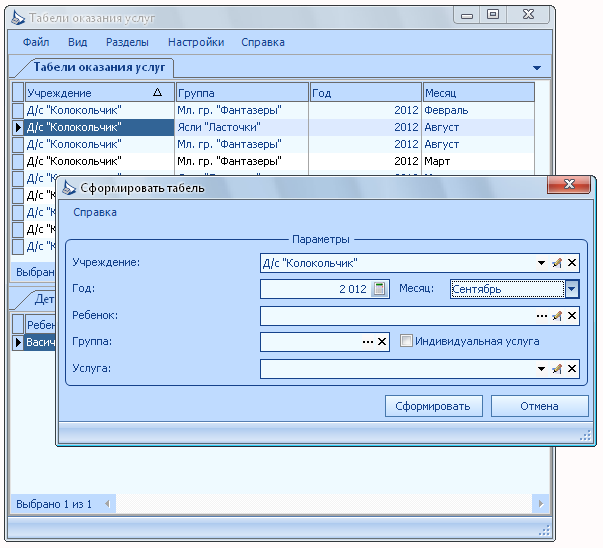This screenshot has height=548, width=603.
Task: Close the Сформировать табель dialog
Action: click(x=569, y=184)
